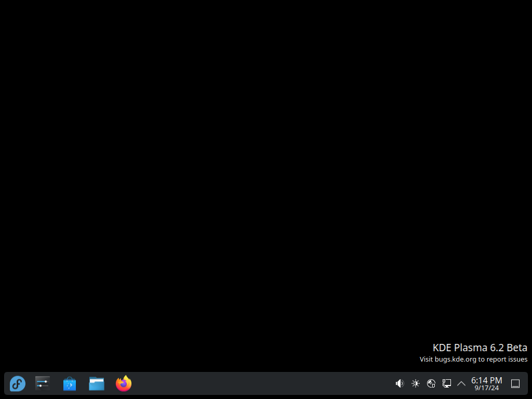Launch Firefox from the panel
Screen dimensions: 532x399
click(124, 383)
